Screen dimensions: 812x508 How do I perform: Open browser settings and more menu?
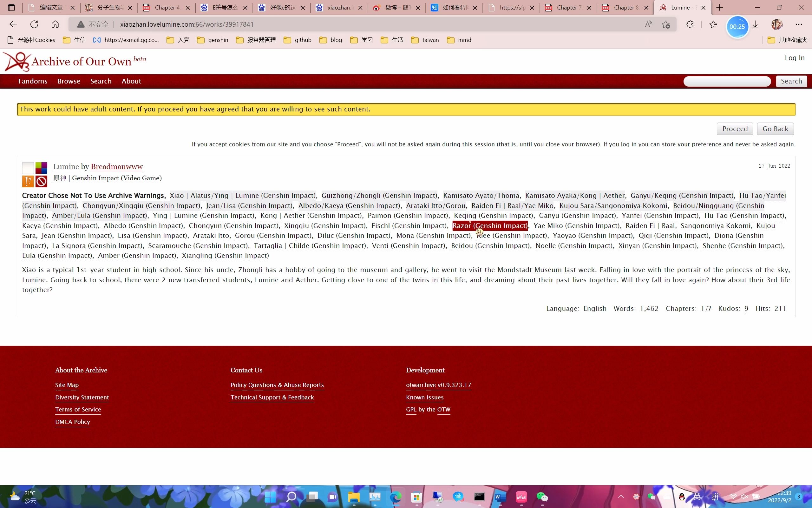tap(799, 24)
